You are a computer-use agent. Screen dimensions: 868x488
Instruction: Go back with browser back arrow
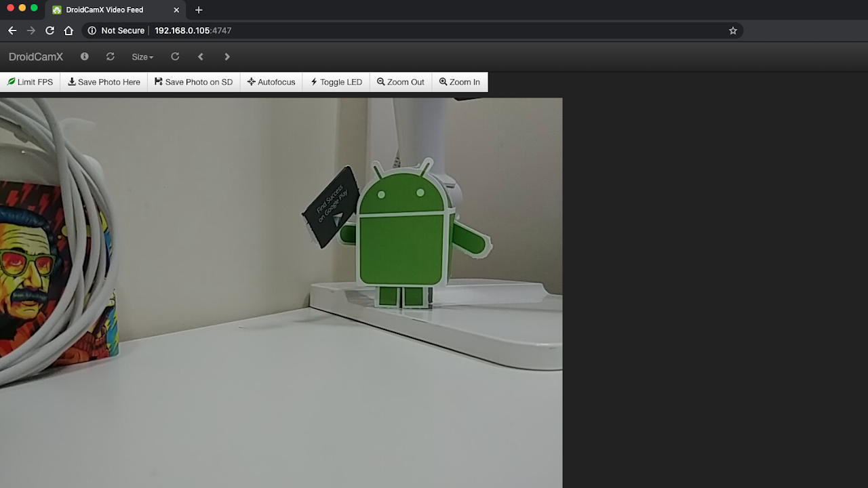pyautogui.click(x=12, y=30)
